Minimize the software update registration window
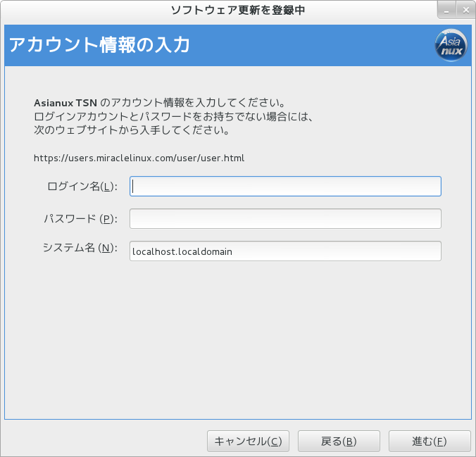Image resolution: width=476 pixels, height=457 pixels. (x=446, y=10)
